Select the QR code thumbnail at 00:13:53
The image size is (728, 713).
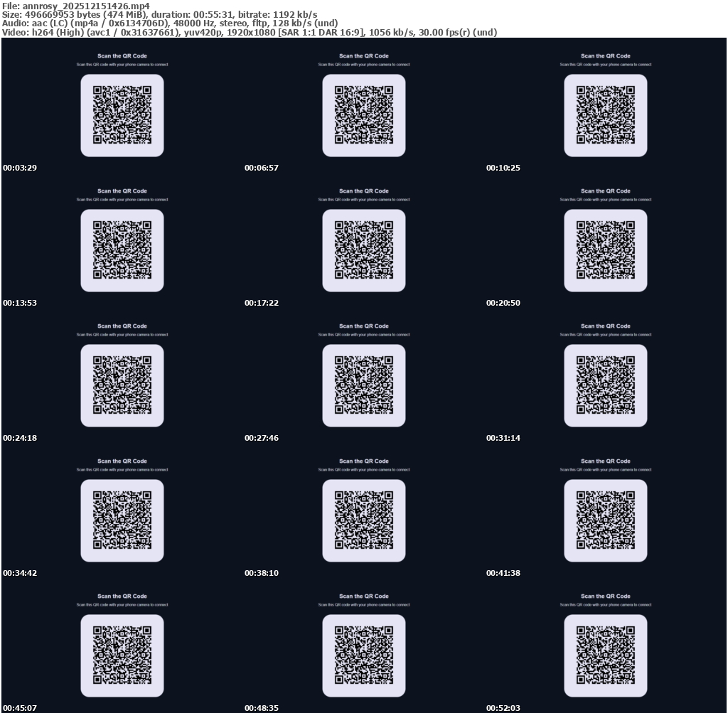(x=122, y=250)
